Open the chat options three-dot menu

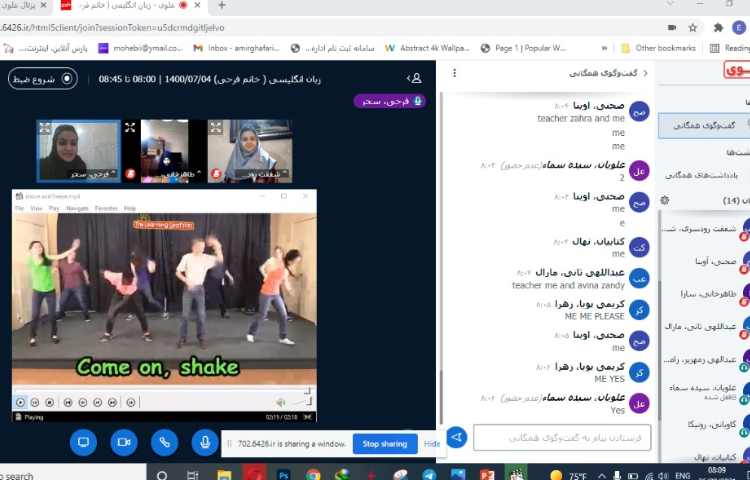click(x=454, y=73)
